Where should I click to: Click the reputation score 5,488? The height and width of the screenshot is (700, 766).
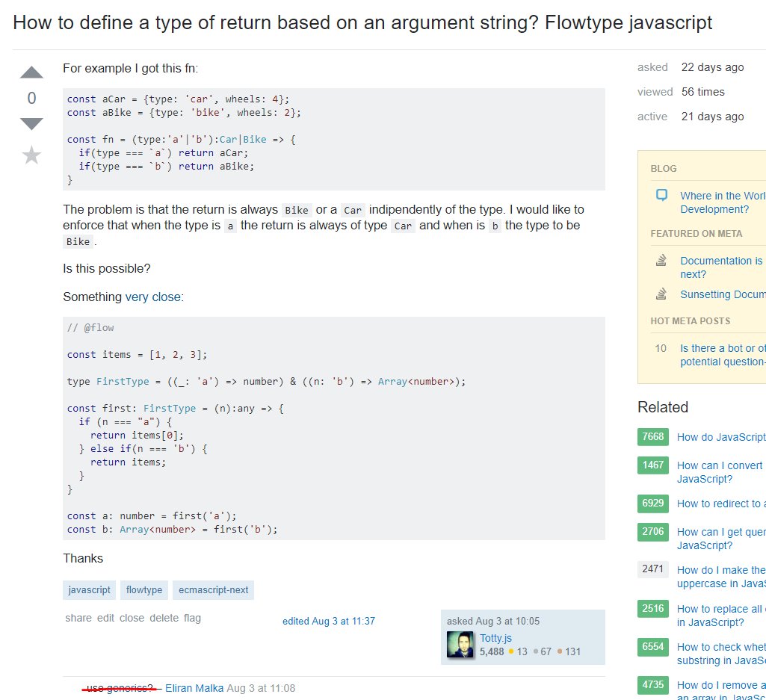pos(492,651)
